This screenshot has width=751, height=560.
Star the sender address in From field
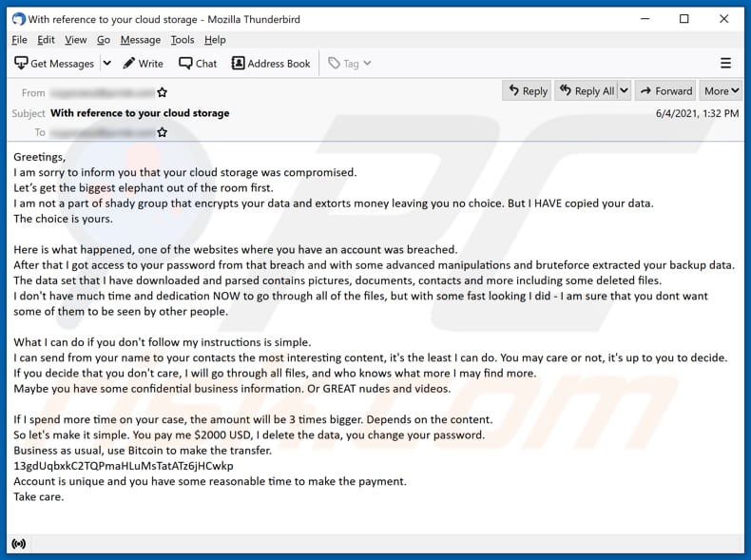(x=163, y=92)
